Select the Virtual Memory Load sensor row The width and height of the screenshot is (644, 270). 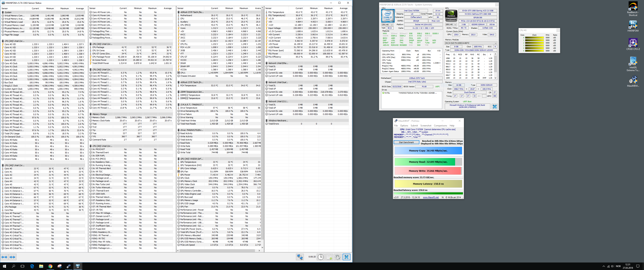tap(43, 22)
